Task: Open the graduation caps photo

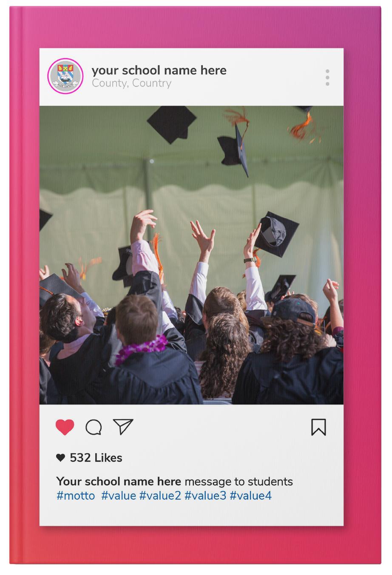Action: click(191, 255)
